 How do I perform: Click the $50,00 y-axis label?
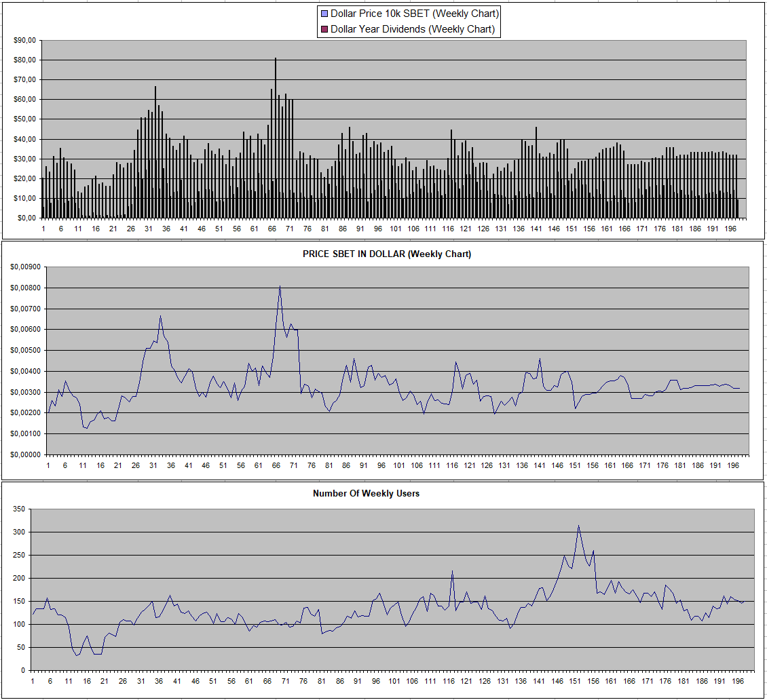click(x=25, y=119)
